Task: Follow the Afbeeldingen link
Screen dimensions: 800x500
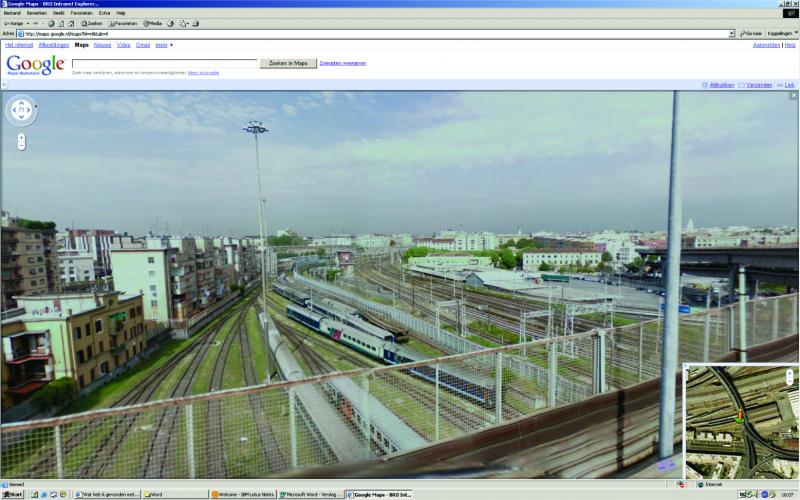Action: 54,45
